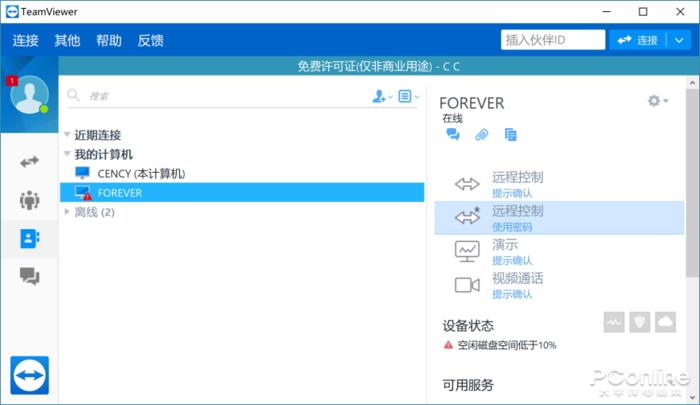
Task: Open the Meeting sidebar tab
Action: coord(29,200)
